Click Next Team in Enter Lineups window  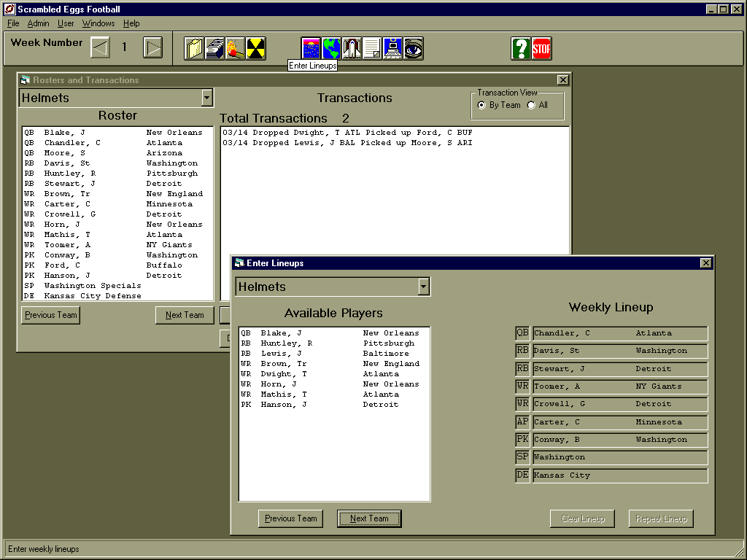click(369, 518)
